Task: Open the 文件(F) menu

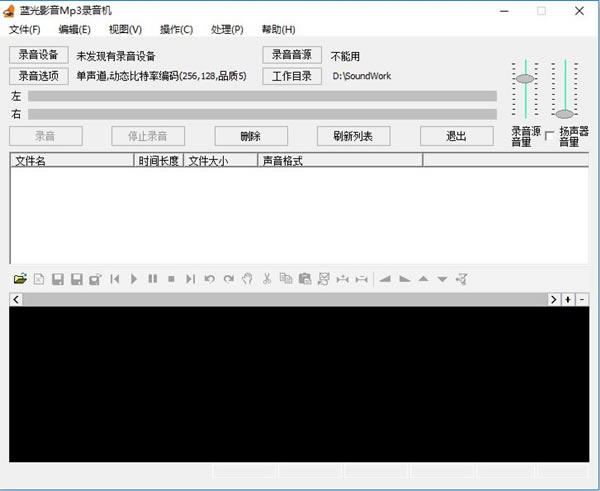Action: [x=25, y=29]
